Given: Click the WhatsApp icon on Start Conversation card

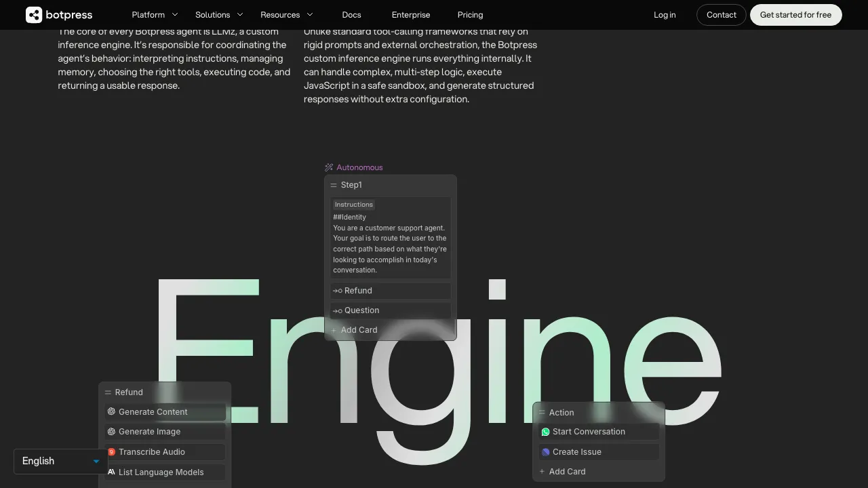Looking at the screenshot, I should pyautogui.click(x=545, y=432).
